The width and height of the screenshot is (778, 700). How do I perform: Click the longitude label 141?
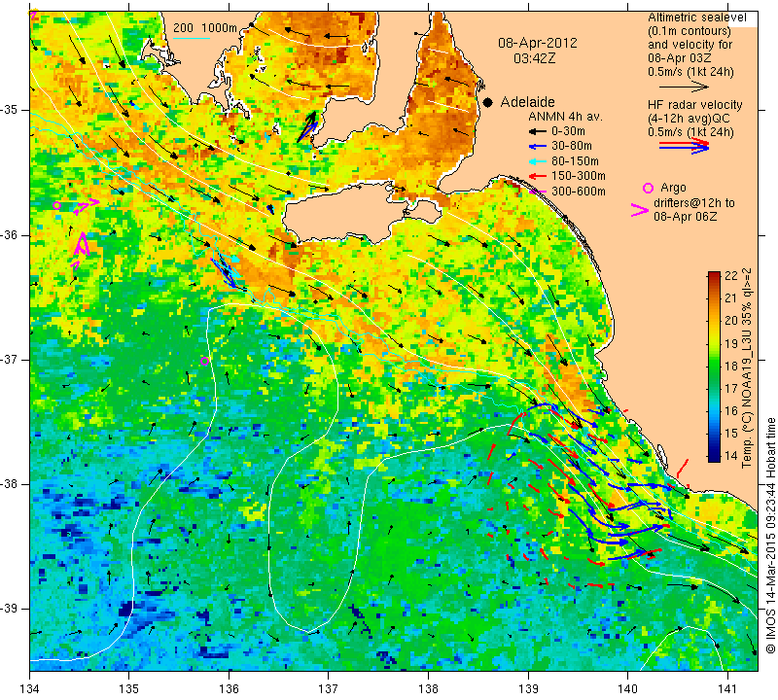coord(727,689)
